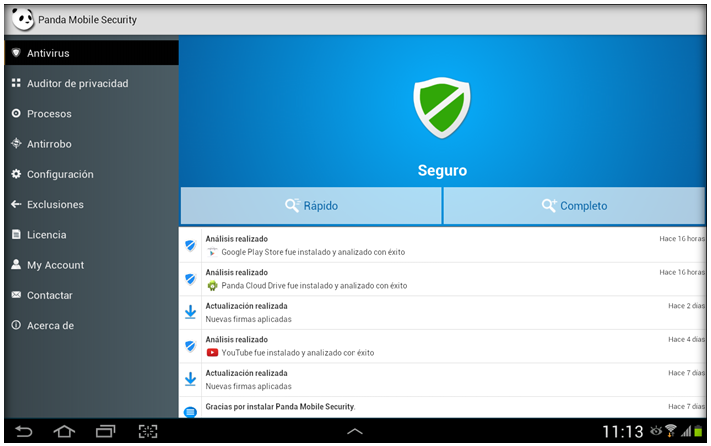This screenshot has height=446, width=711.
Task: Open the Licencia menu item
Action: point(92,235)
